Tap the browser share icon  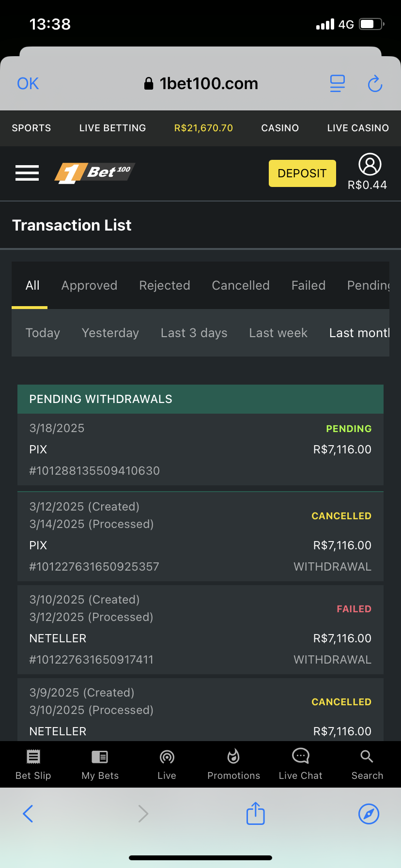click(x=255, y=813)
